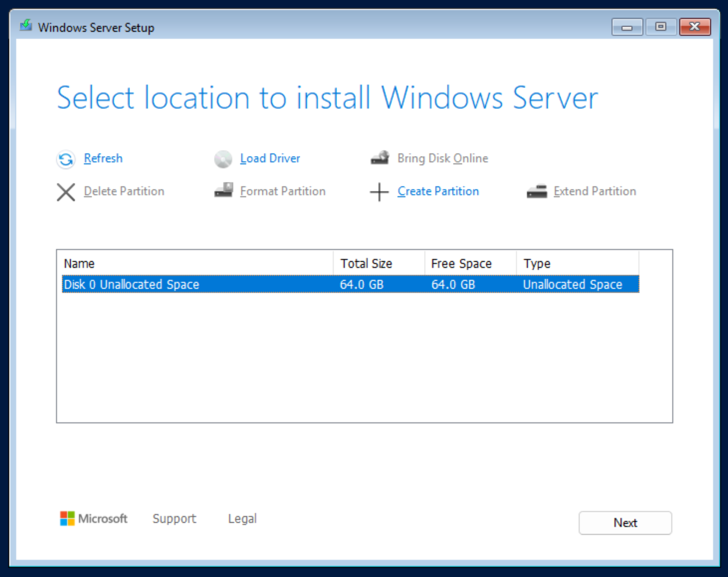Select the Disk 0 Unallocated Space row
Viewport: 728px width, 577px height.
[350, 284]
